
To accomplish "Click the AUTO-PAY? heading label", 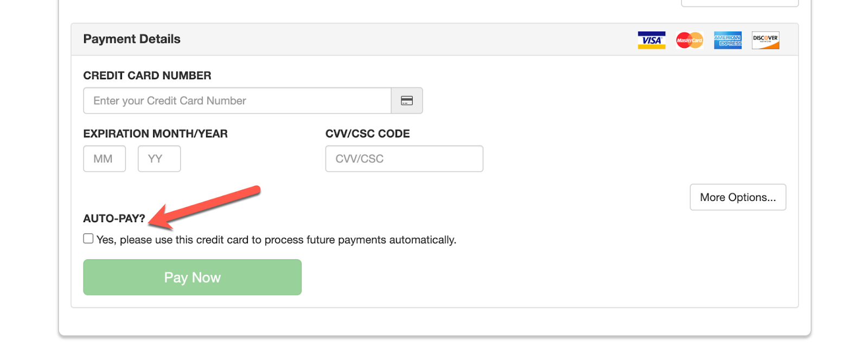I will pos(114,218).
